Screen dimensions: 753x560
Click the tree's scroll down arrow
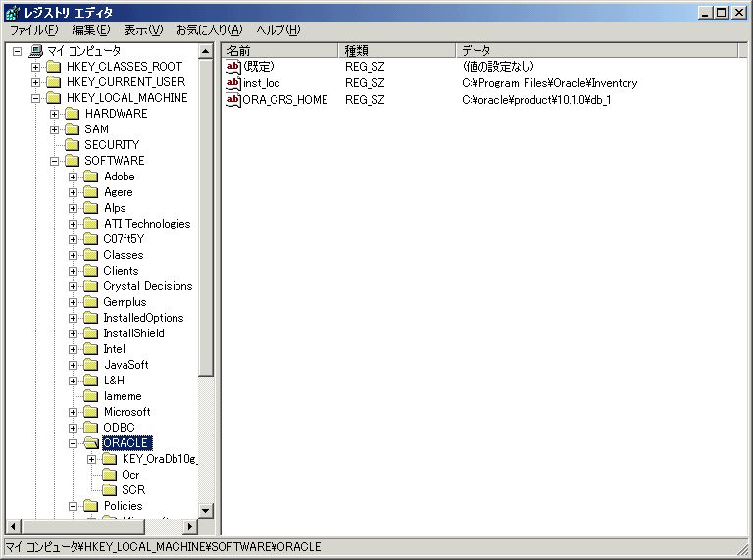pyautogui.click(x=206, y=511)
